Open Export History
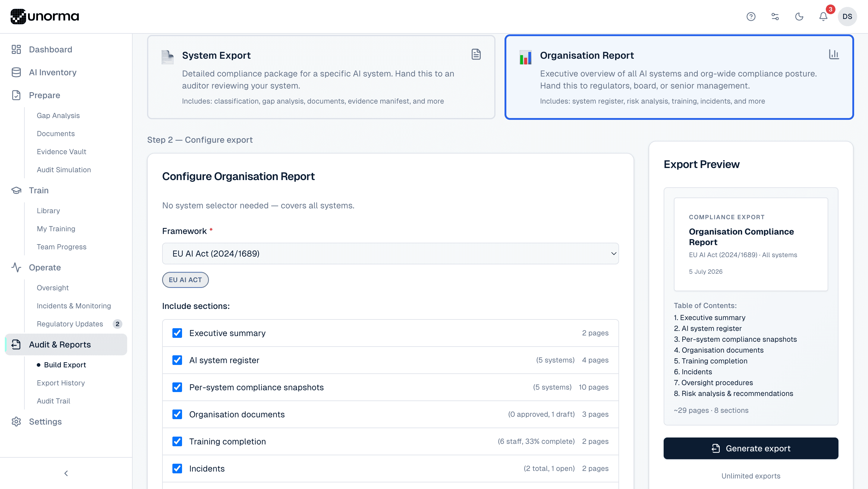The width and height of the screenshot is (868, 489). pos(61,383)
